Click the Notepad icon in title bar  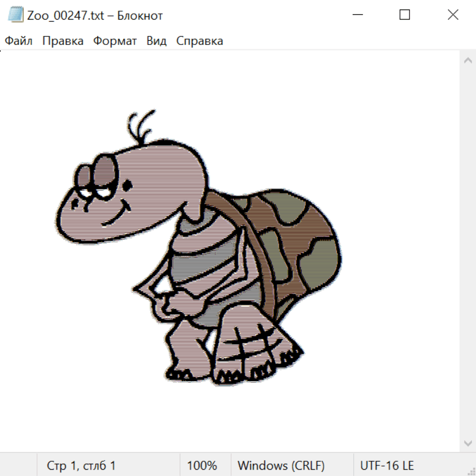[16, 15]
